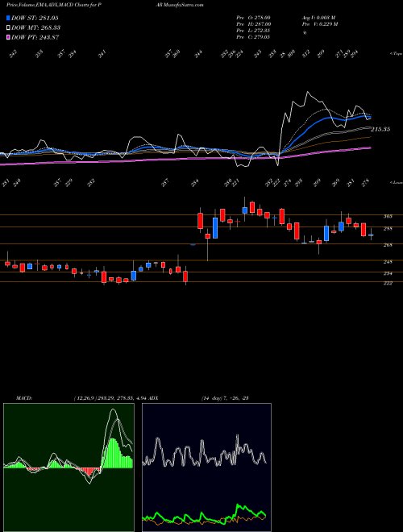
Task: Click the ADX indicator chart panel
Action: (x=206, y=468)
